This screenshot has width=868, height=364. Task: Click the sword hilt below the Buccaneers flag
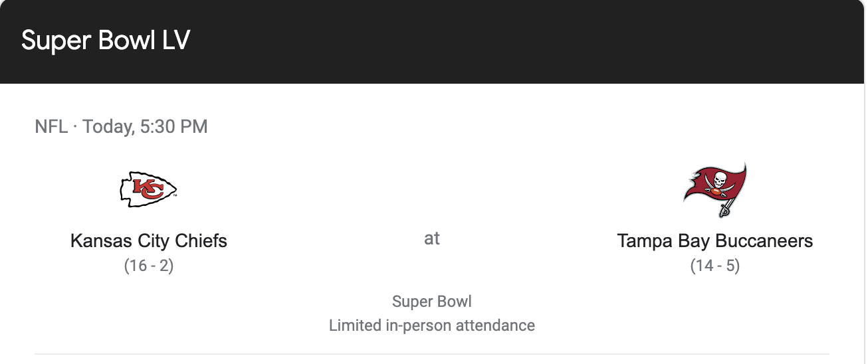pos(724,211)
